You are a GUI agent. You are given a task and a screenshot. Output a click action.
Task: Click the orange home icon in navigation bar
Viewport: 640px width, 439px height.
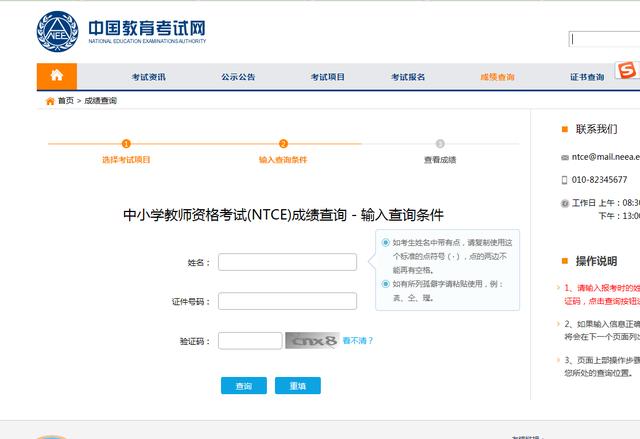[x=57, y=76]
